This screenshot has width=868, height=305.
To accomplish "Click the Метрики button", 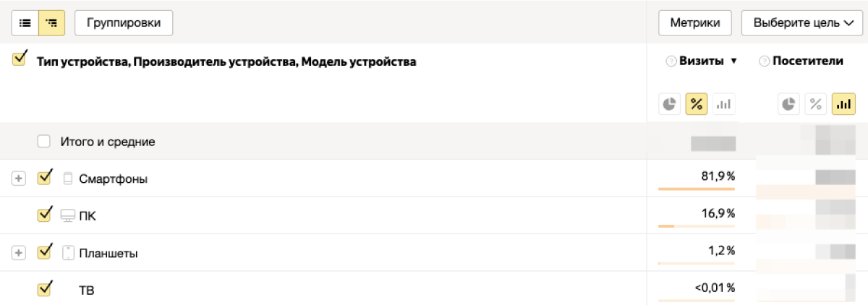I will click(x=694, y=22).
